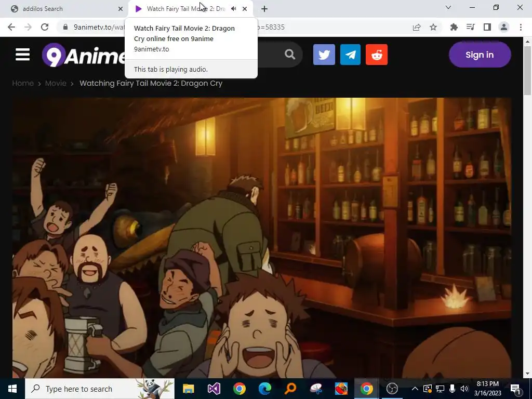Show hidden system tray icons

pyautogui.click(x=415, y=389)
